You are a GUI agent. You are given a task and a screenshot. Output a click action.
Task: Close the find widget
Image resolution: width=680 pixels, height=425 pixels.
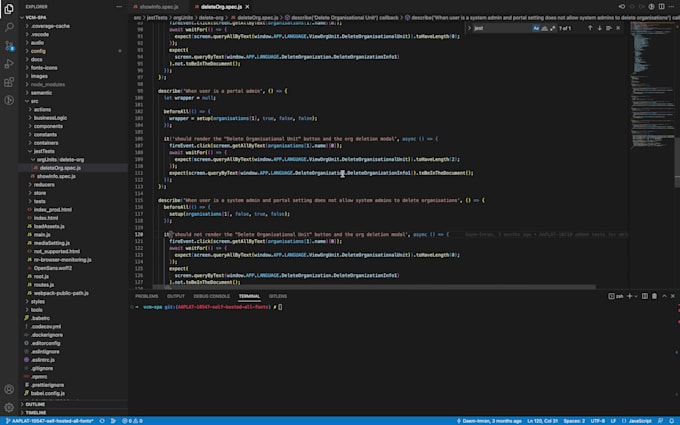click(618, 28)
